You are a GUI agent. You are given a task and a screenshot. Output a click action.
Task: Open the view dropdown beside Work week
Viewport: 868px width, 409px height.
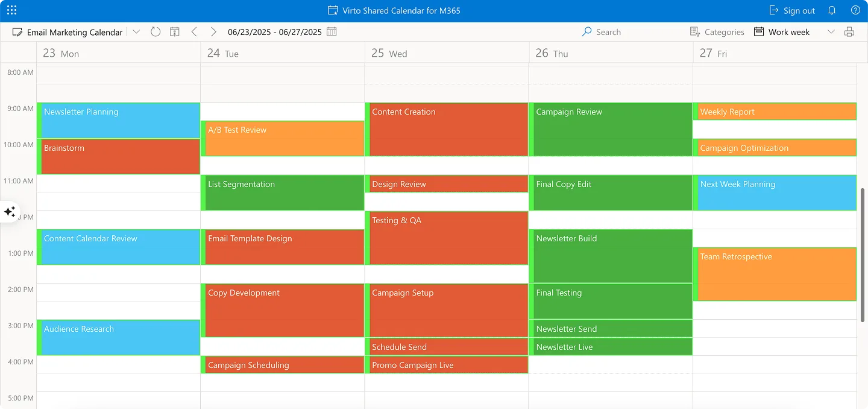pyautogui.click(x=832, y=31)
